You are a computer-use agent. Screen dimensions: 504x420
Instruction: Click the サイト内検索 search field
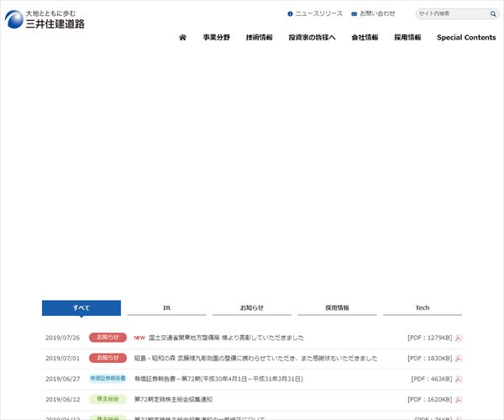[x=452, y=14]
